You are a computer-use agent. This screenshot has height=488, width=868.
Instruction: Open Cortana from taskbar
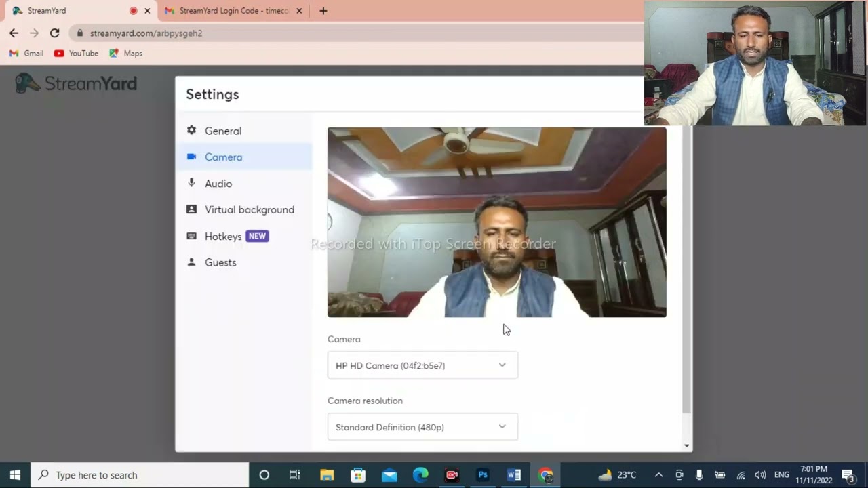click(x=264, y=475)
